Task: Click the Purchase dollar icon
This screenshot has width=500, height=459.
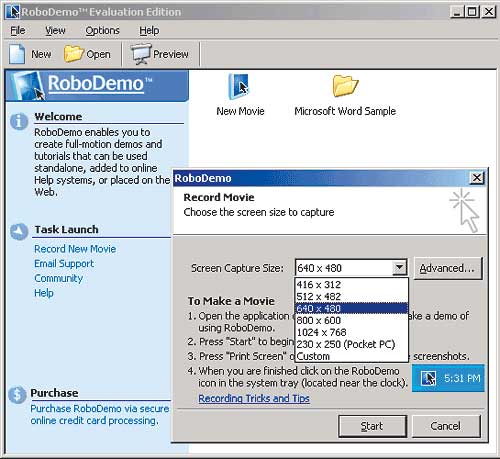Action: click(17, 395)
